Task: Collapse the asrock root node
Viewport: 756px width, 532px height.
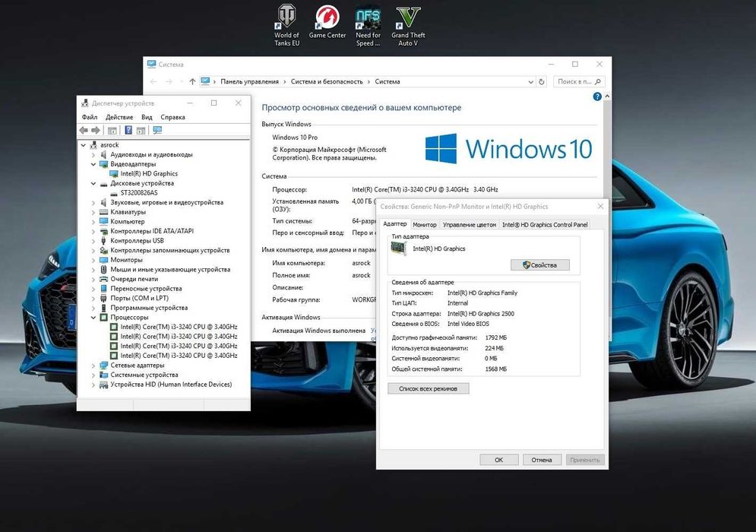Action: point(83,144)
